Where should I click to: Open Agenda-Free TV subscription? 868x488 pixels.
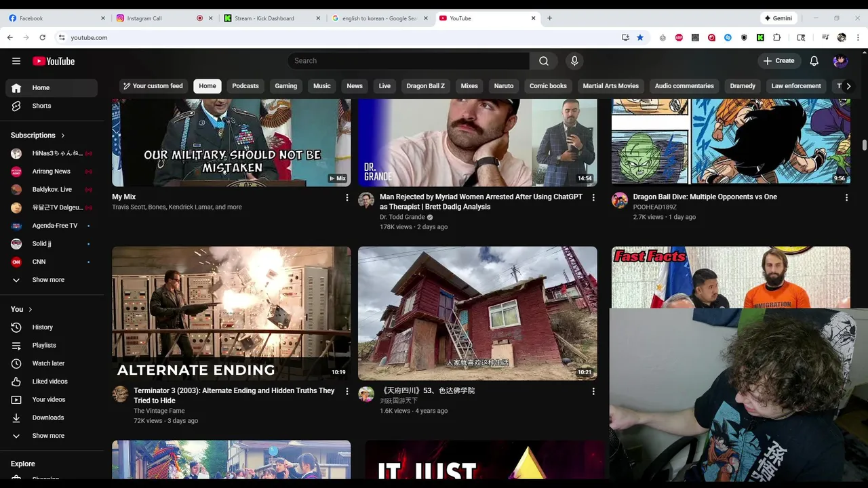pyautogui.click(x=52, y=226)
